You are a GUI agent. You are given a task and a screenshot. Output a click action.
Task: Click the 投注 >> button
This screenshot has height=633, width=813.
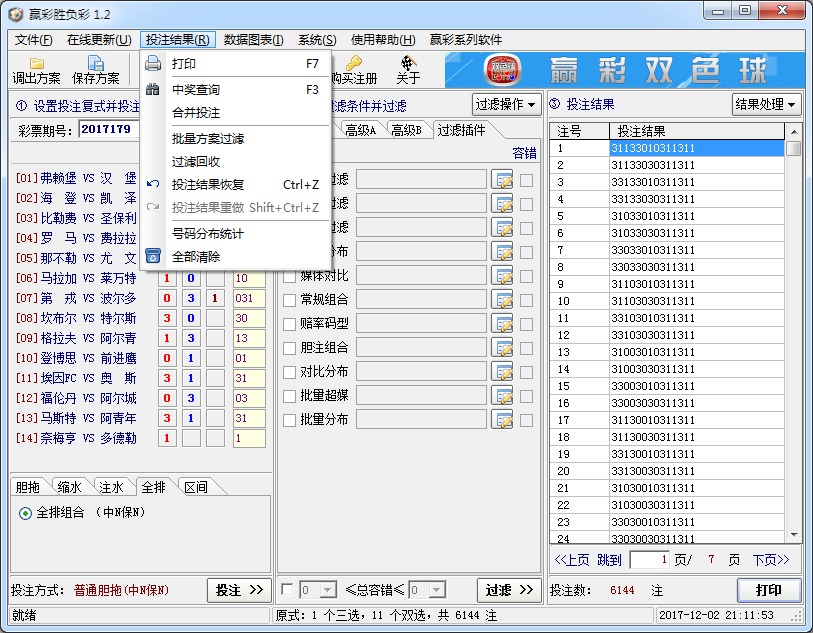(239, 590)
